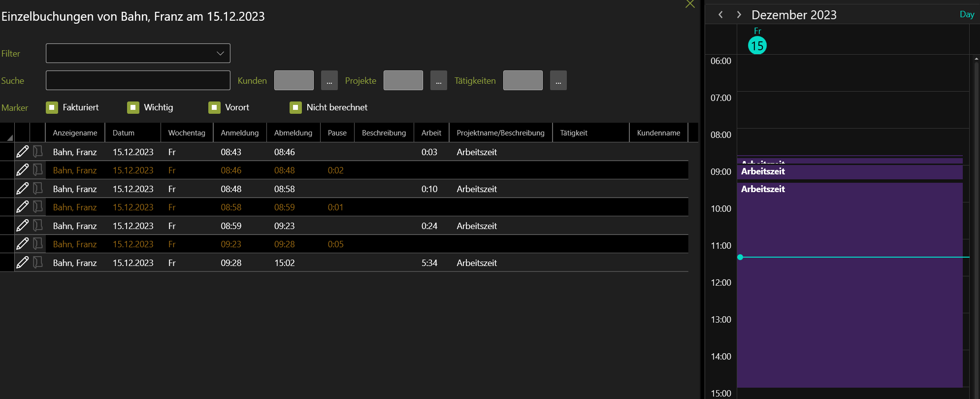Open Projekte selection with ellipsis button
Image resolution: width=980 pixels, height=399 pixels.
point(438,80)
